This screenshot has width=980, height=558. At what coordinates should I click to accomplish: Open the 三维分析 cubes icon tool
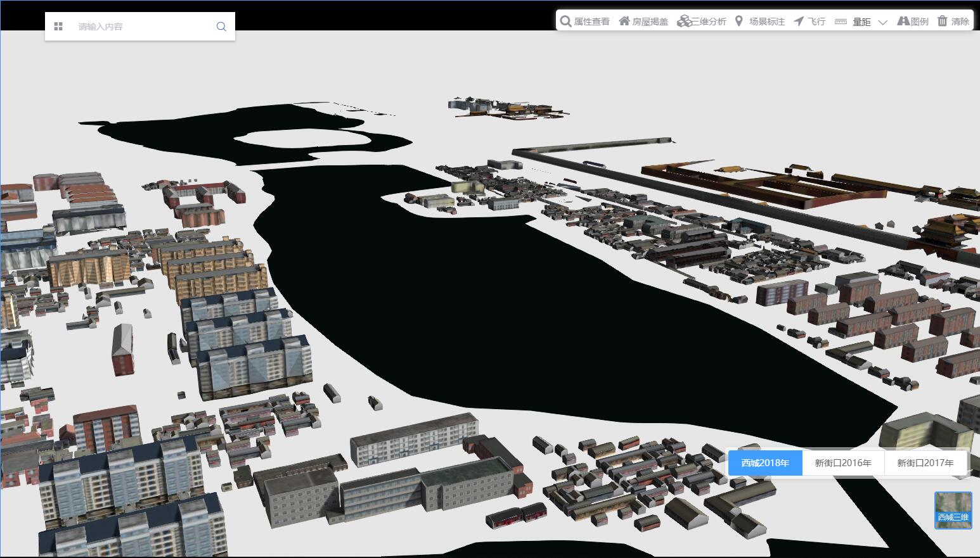point(684,22)
